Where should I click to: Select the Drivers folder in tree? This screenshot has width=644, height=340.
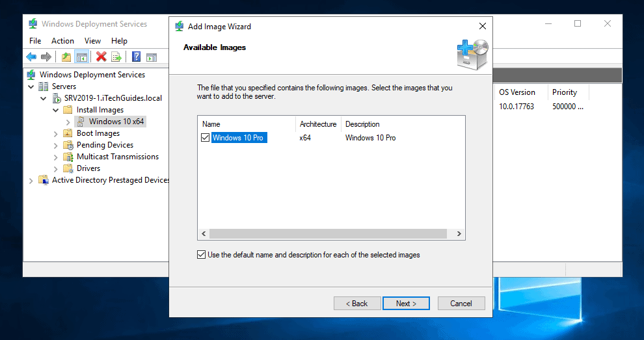(x=88, y=168)
